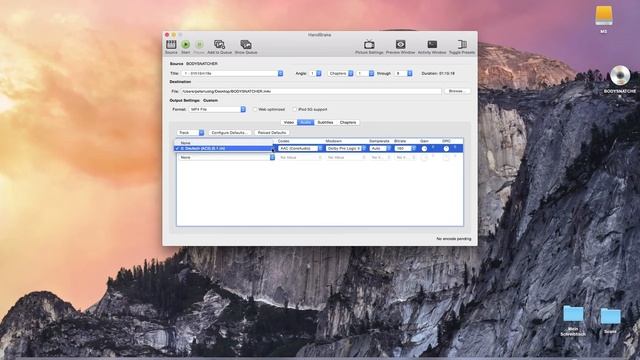Viewport: 640px width, 360px height.
Task: Open the AAC (CoreAudio) codec dropdown
Action: pos(300,149)
